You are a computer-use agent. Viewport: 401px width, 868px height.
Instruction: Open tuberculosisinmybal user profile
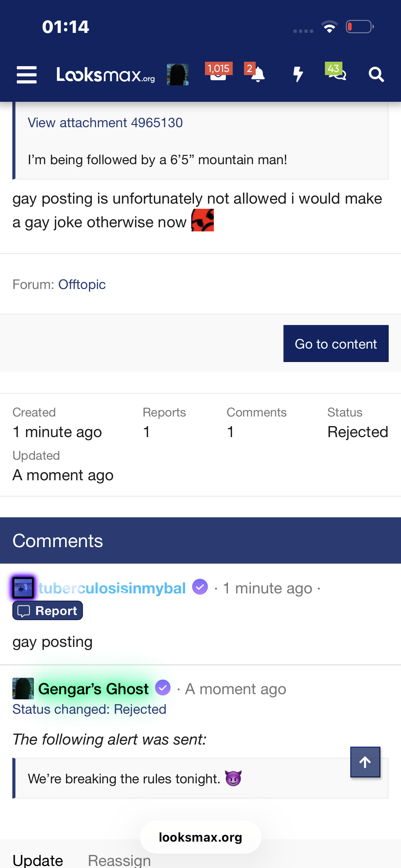click(x=112, y=588)
